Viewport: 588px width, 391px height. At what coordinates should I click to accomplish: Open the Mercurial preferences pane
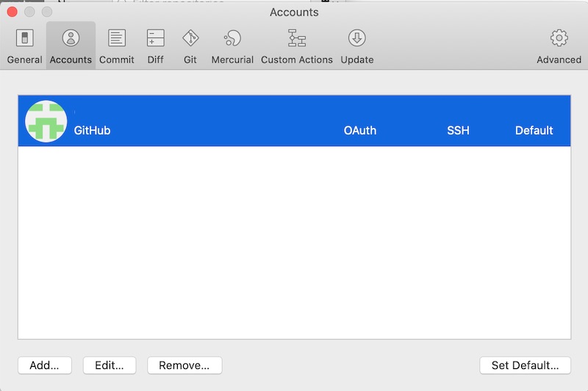232,46
